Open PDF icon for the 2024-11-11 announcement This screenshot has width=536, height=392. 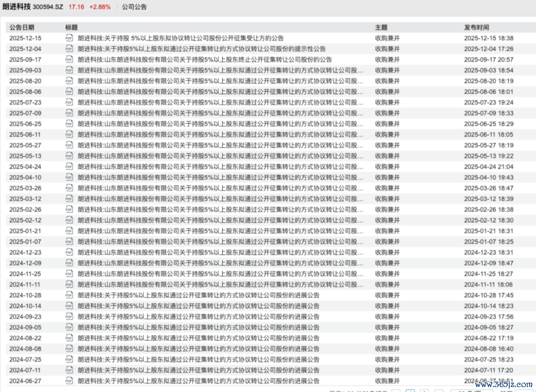pos(69,285)
